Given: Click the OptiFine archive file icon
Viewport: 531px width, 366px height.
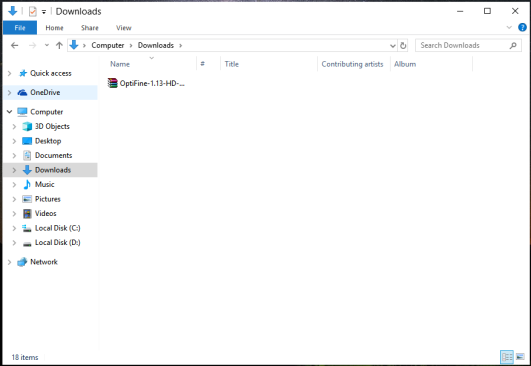Looking at the screenshot, I should coord(112,83).
